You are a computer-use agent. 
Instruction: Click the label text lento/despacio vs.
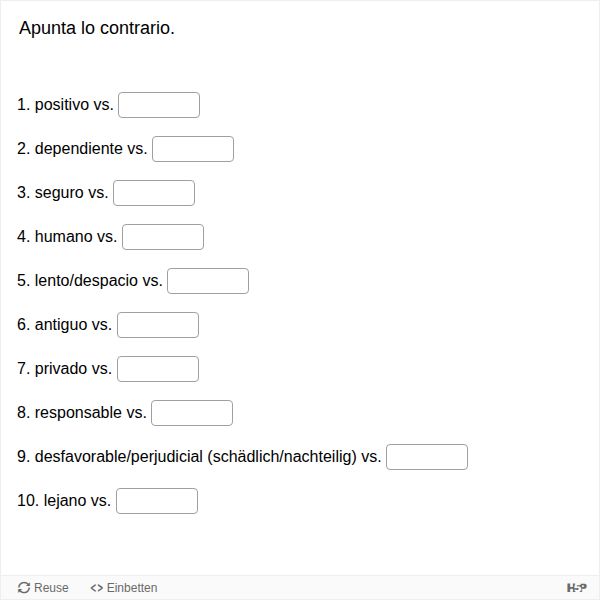(x=98, y=280)
